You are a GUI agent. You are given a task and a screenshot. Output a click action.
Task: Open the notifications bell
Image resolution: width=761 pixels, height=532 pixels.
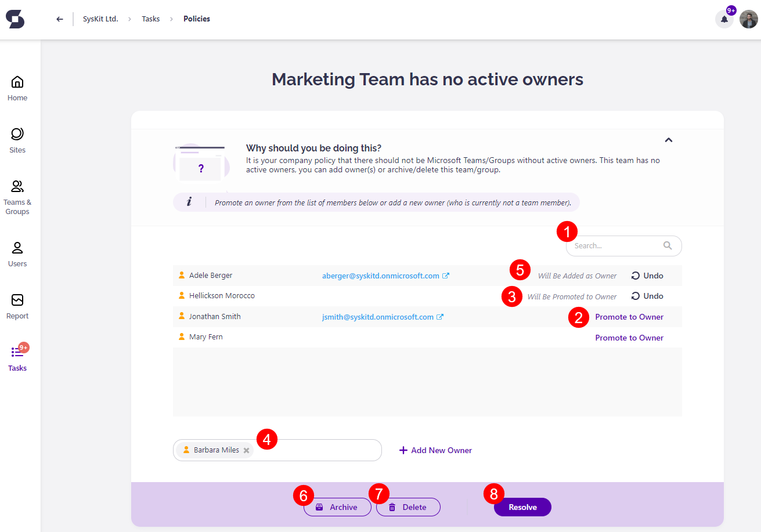point(724,19)
